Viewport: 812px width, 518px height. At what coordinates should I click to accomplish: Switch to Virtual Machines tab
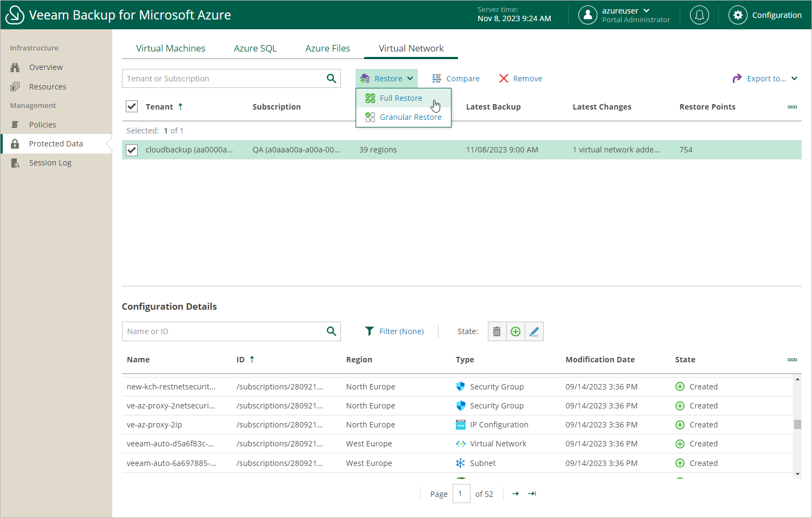(170, 48)
